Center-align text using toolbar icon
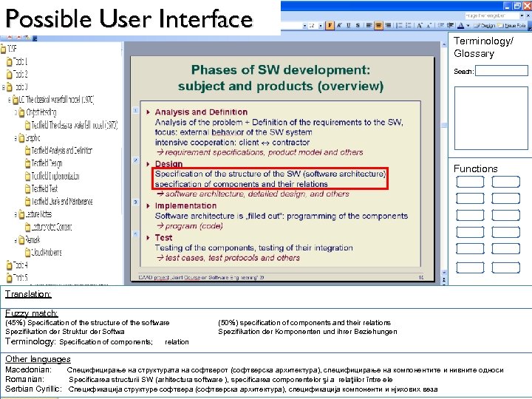Screen dimensions: 532x399 click(378, 25)
